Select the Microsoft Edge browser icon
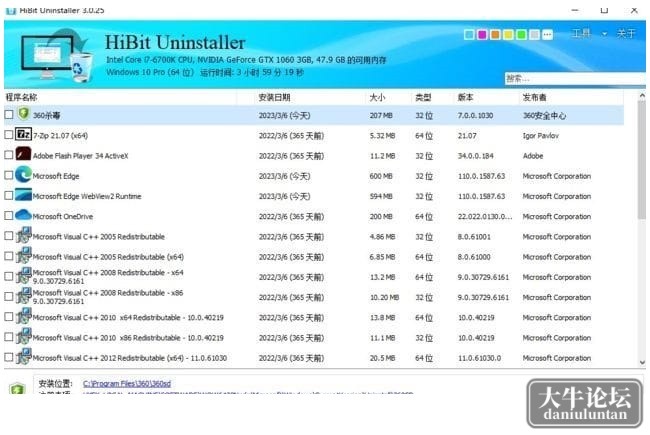 [23, 175]
